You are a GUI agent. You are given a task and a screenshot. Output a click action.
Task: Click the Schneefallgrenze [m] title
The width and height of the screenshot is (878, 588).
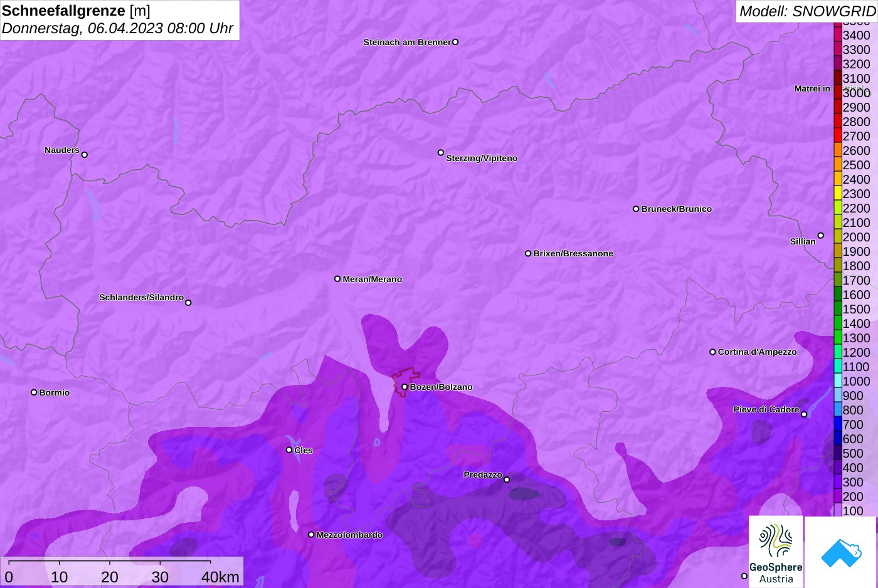tap(76, 11)
